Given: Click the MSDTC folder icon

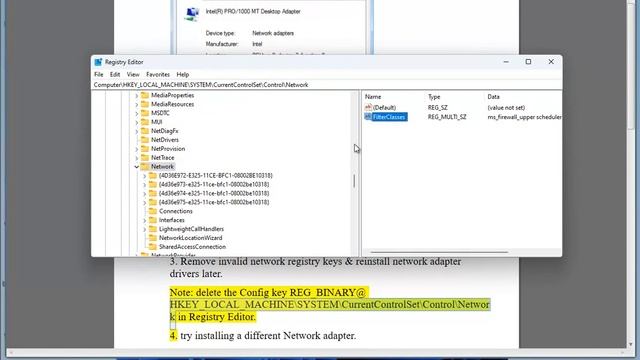Looking at the screenshot, I should pos(145,113).
